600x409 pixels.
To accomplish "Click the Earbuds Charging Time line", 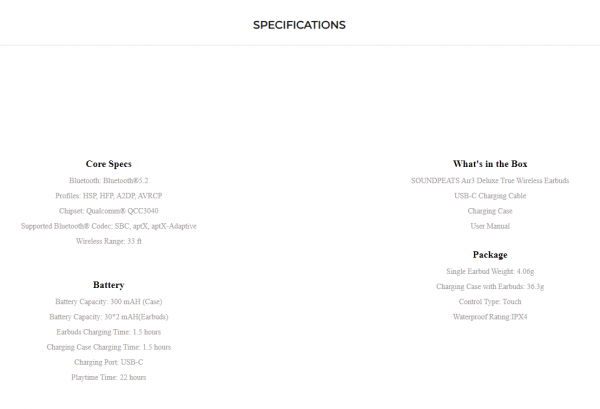I will [x=109, y=332].
